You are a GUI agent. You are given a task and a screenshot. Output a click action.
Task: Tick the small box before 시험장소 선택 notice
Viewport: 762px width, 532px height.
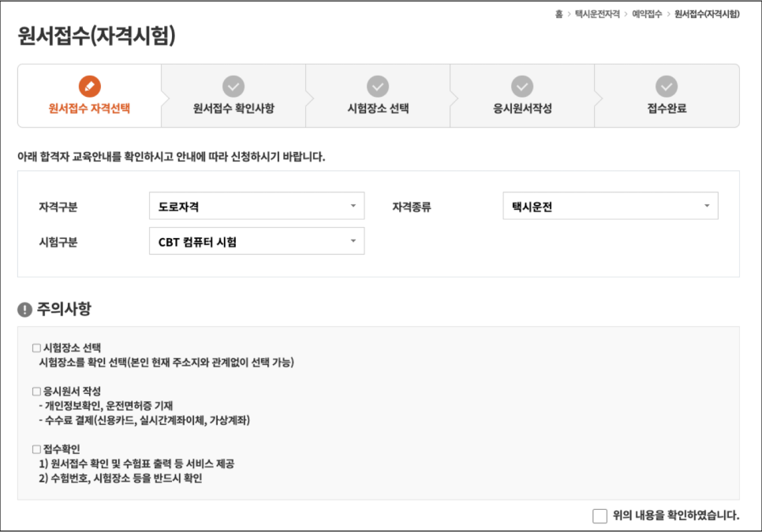tap(36, 348)
